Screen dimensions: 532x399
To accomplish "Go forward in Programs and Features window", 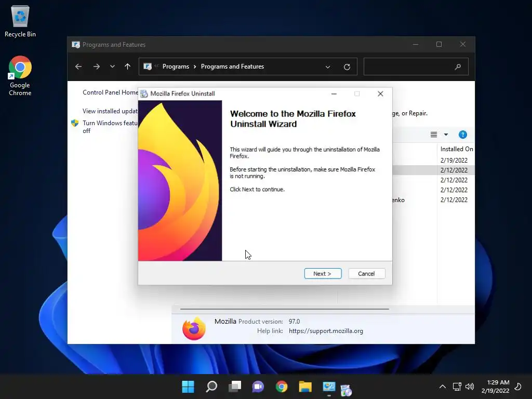I will pyautogui.click(x=96, y=66).
